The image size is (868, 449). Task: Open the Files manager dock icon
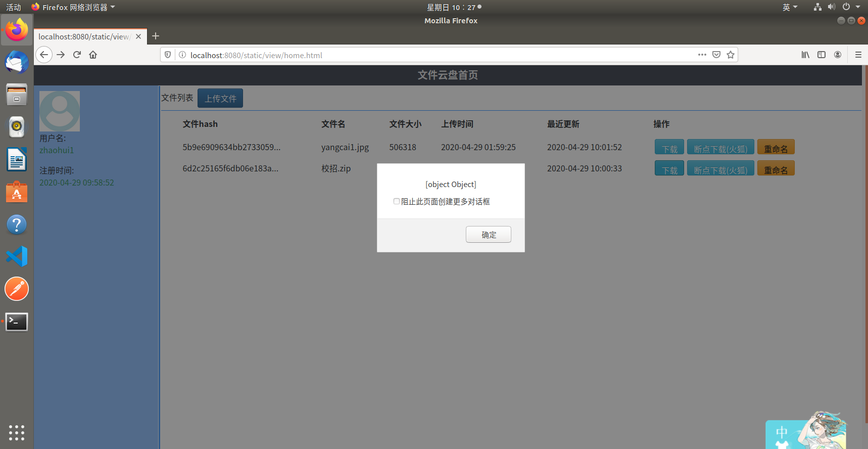pyautogui.click(x=17, y=95)
